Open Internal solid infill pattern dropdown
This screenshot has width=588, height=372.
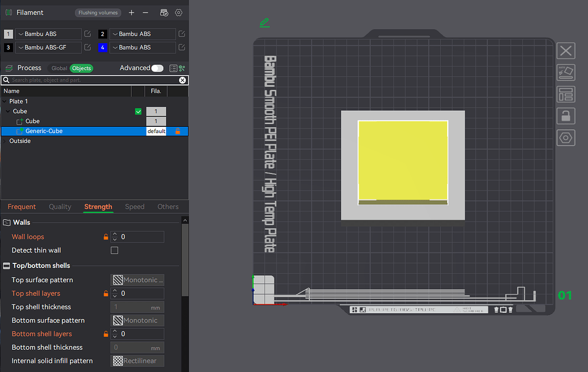tap(137, 361)
